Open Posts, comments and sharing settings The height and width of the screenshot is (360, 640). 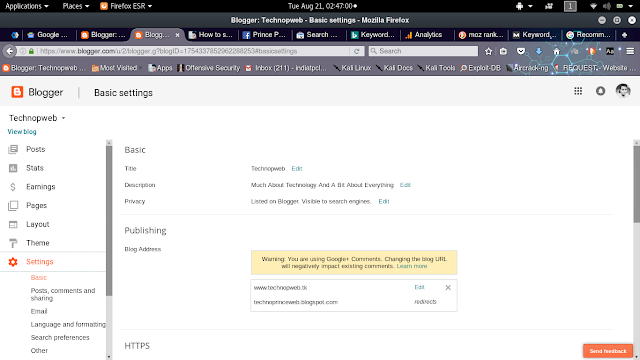(x=63, y=294)
